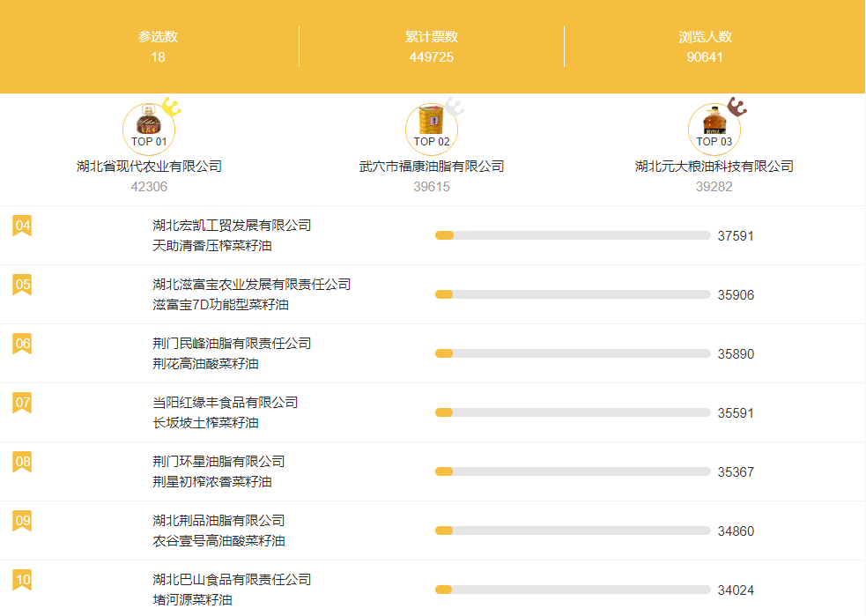Click the rank 08 ribbon badge

coord(22,463)
